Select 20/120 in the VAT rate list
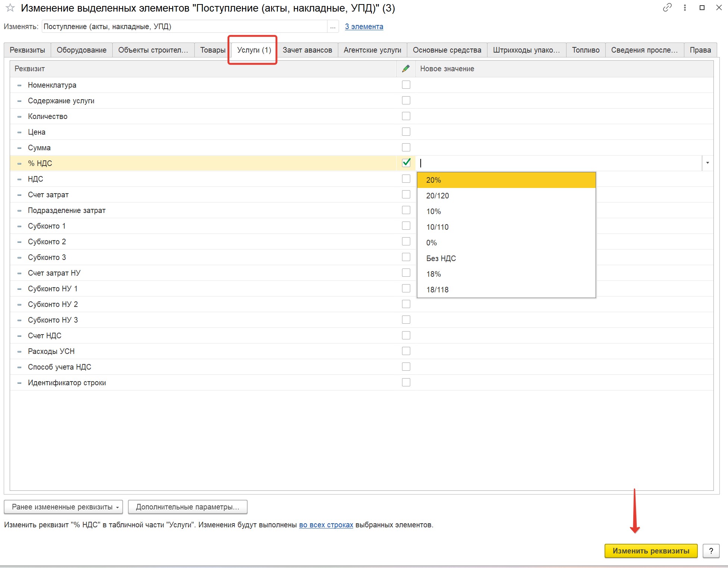 [506, 196]
